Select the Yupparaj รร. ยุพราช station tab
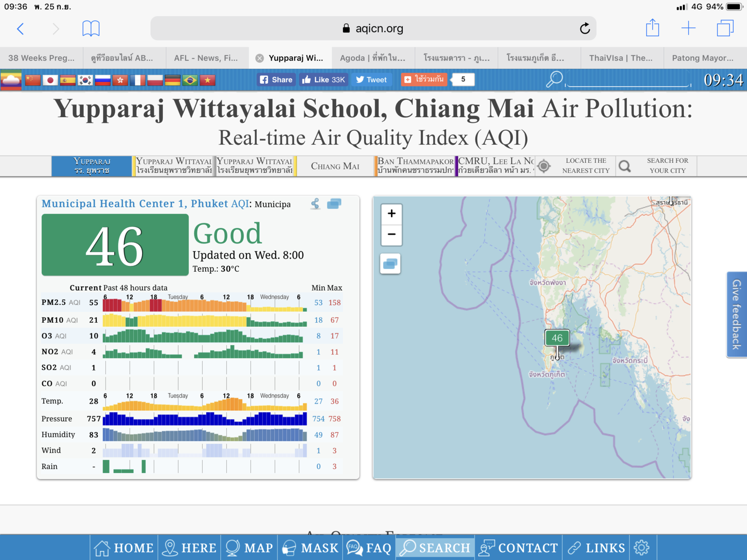This screenshot has width=747, height=560. click(92, 166)
